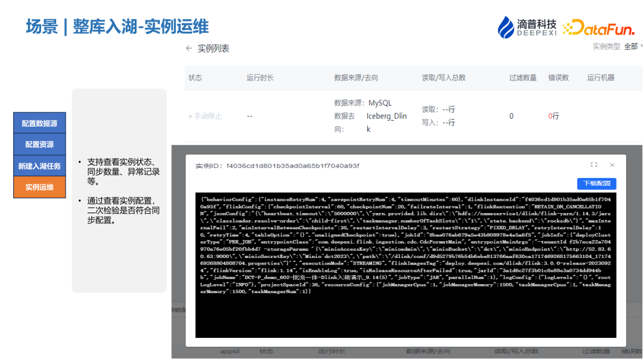Select the 配置资源 step
Image resolution: width=644 pixels, height=363 pixels.
[39, 144]
